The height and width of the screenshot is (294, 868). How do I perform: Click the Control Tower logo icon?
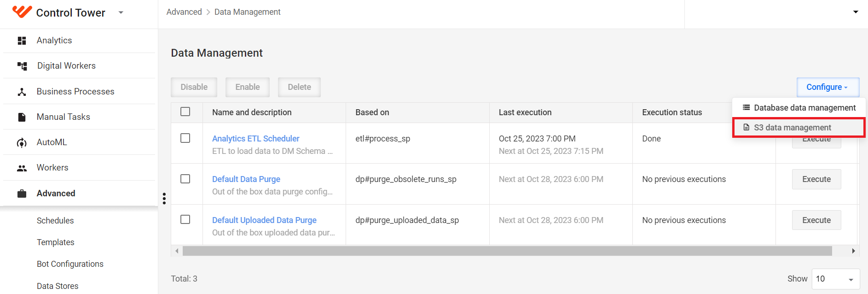(22, 12)
